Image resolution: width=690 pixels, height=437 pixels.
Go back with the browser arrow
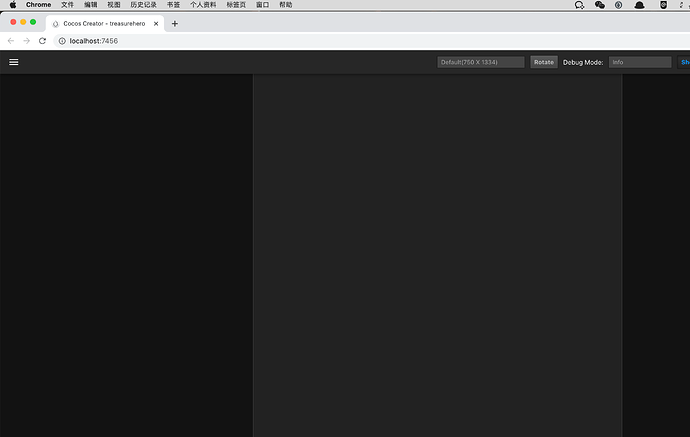point(11,41)
